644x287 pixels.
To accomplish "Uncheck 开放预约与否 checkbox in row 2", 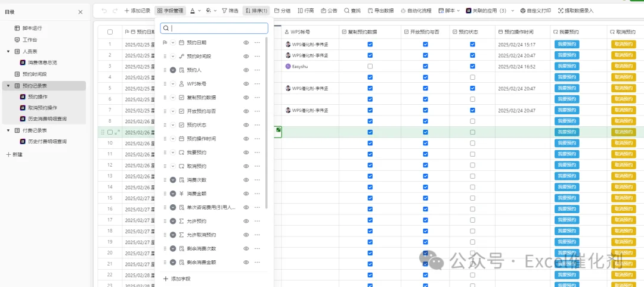I will coord(426,55).
